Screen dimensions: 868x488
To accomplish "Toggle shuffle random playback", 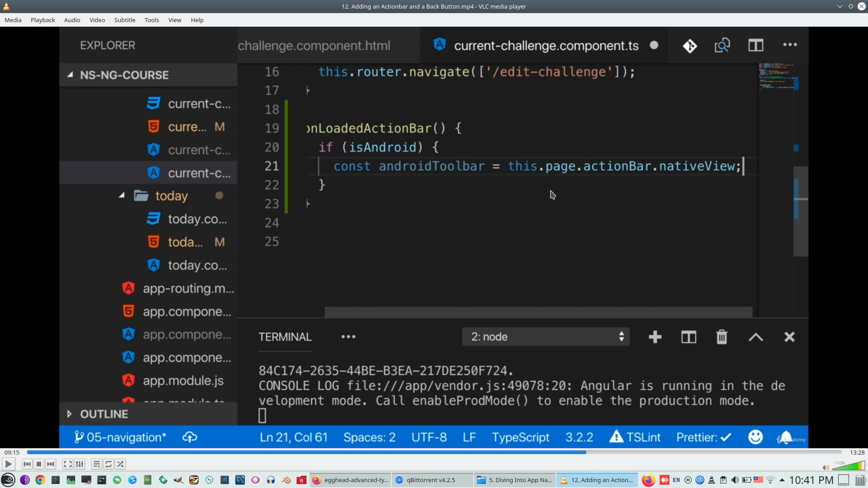I will 120,464.
